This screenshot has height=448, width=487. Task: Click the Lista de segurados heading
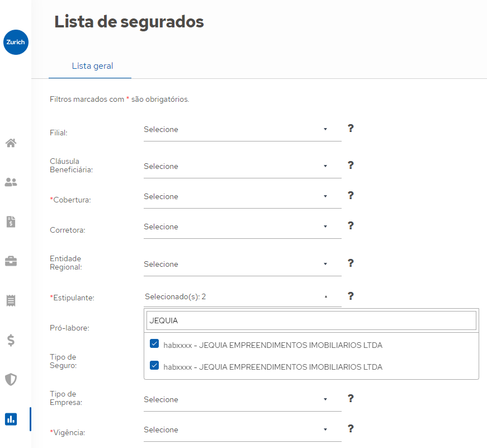pyautogui.click(x=129, y=22)
